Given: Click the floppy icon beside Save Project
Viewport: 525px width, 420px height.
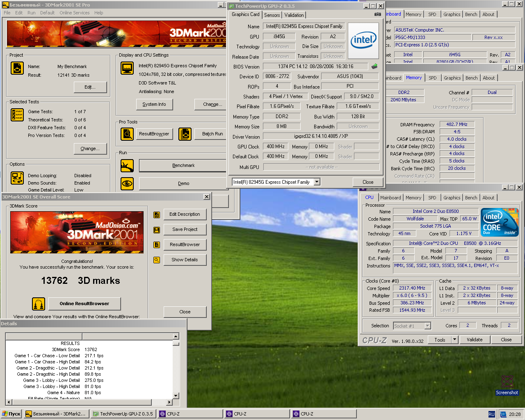Looking at the screenshot, I should click(x=157, y=230).
